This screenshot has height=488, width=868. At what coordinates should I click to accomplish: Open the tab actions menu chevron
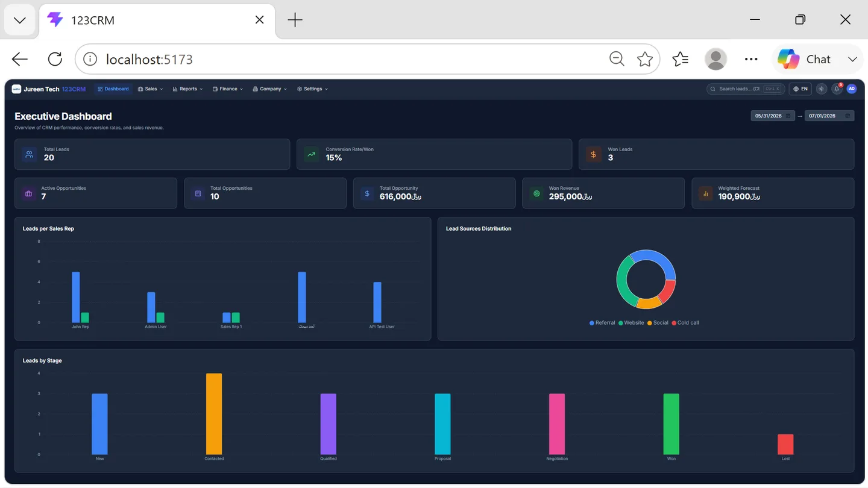(19, 20)
